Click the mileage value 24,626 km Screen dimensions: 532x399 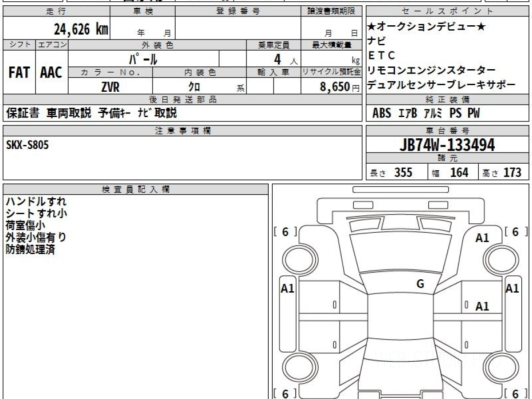click(81, 29)
